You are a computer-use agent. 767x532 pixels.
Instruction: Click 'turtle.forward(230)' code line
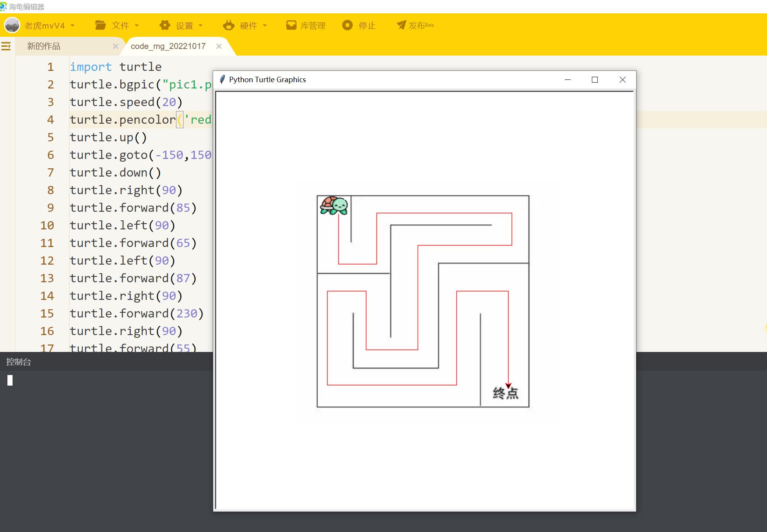137,314
